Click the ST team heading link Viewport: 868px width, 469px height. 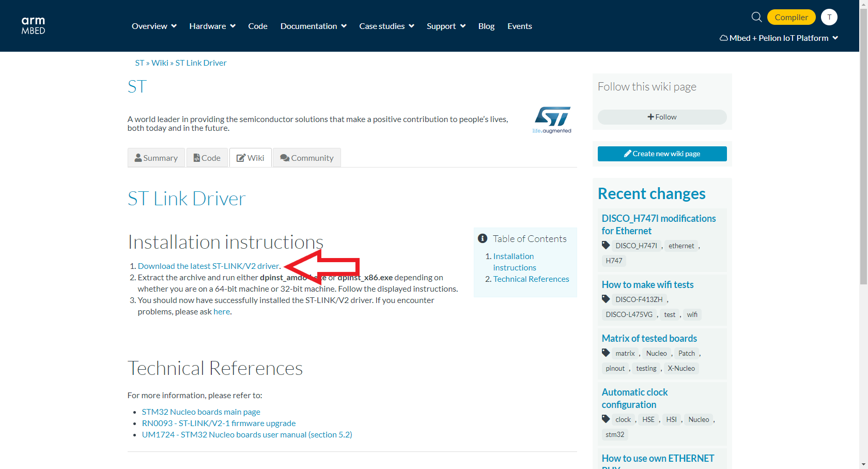coord(137,86)
